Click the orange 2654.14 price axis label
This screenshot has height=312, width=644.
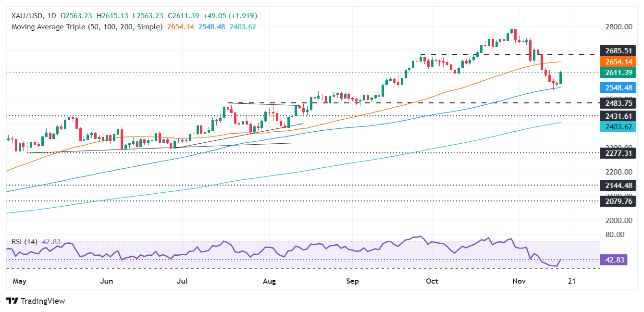[x=619, y=62]
